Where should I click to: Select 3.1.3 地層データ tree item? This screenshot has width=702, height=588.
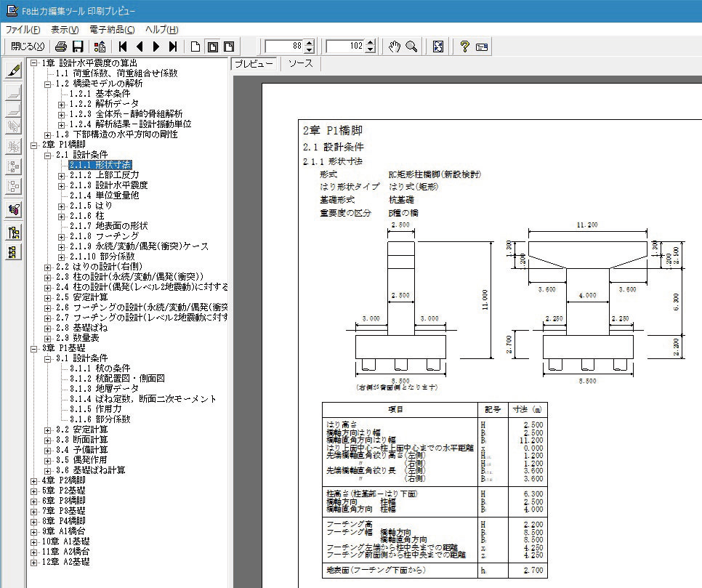pos(104,389)
